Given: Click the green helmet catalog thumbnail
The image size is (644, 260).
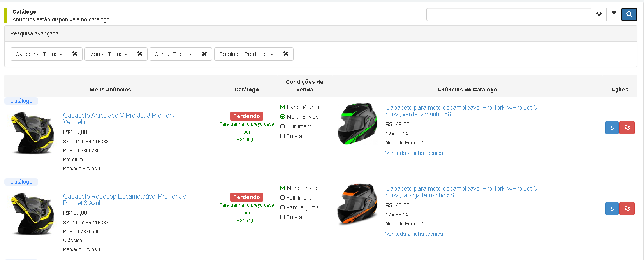Looking at the screenshot, I should pos(357,124).
